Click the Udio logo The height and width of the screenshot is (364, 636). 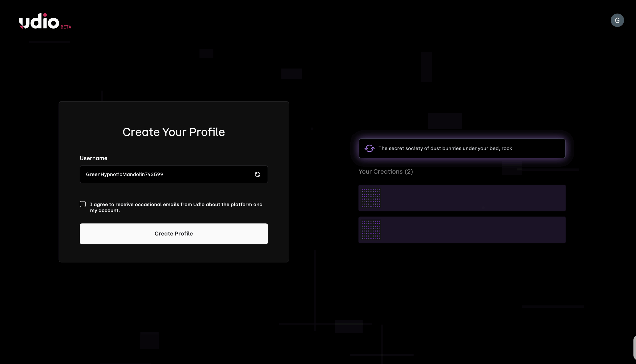click(39, 21)
